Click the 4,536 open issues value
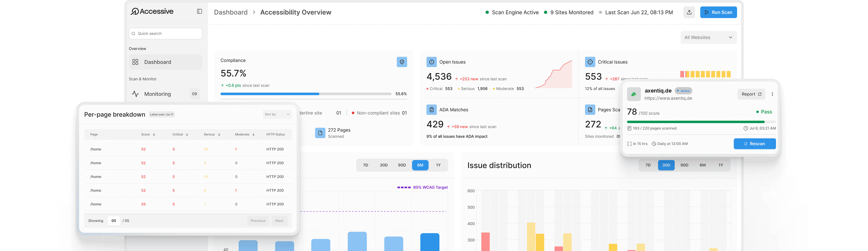Image resolution: width=868 pixels, height=251 pixels. pyautogui.click(x=439, y=77)
